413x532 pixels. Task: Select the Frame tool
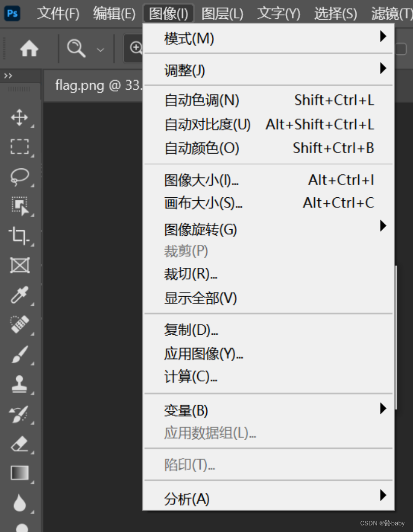[x=20, y=265]
